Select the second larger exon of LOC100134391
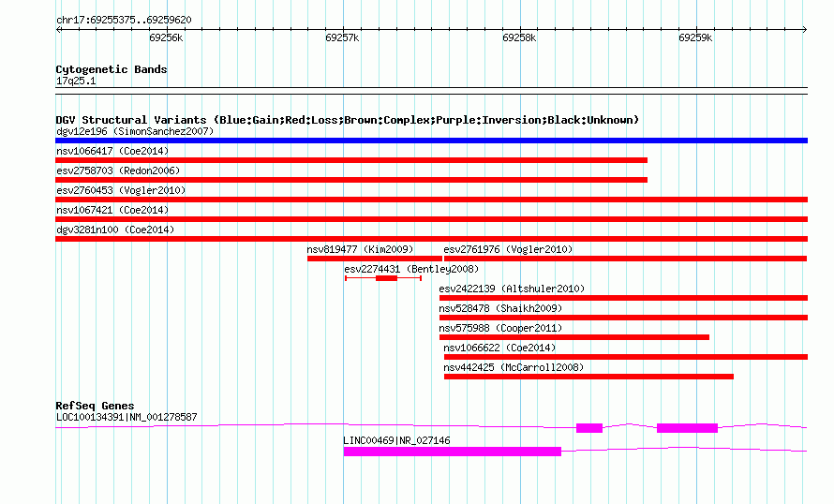This screenshot has width=834, height=504. (687, 428)
